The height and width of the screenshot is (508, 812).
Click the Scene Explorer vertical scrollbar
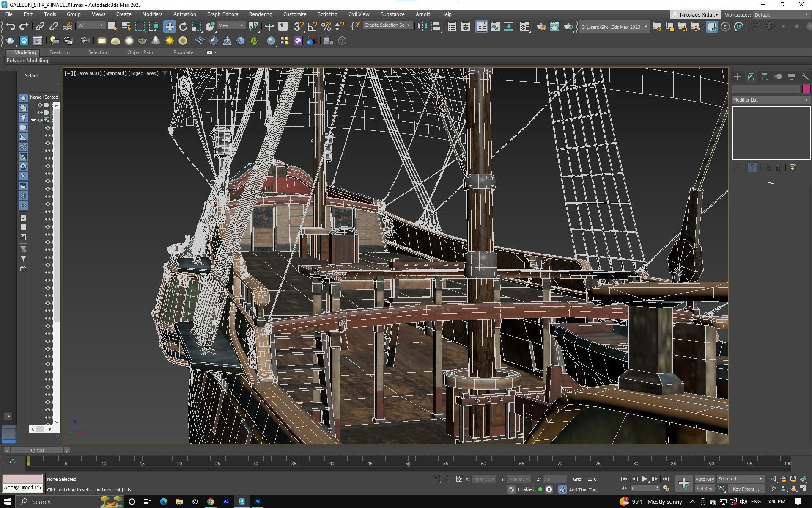(x=57, y=263)
